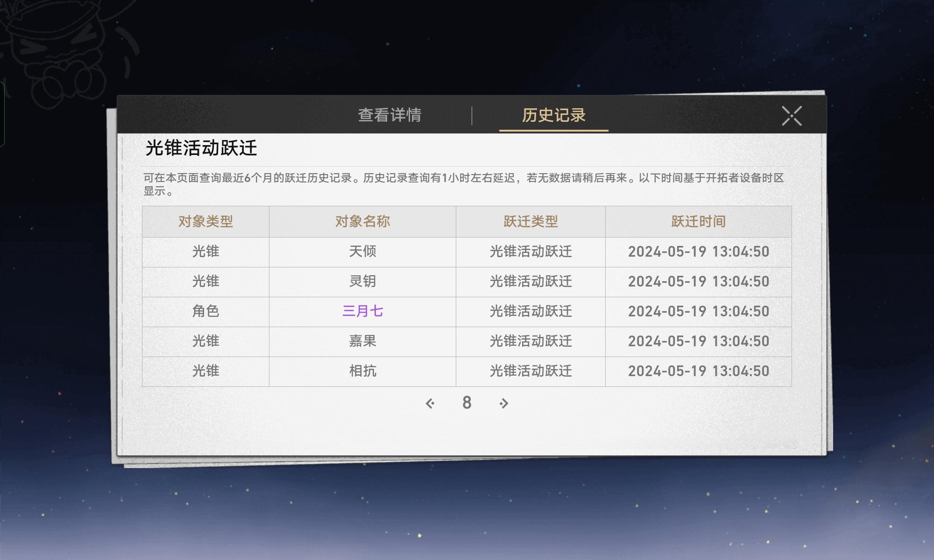The image size is (934, 560).
Task: Click 光锥 type cell in 灵钥 row
Action: (205, 281)
